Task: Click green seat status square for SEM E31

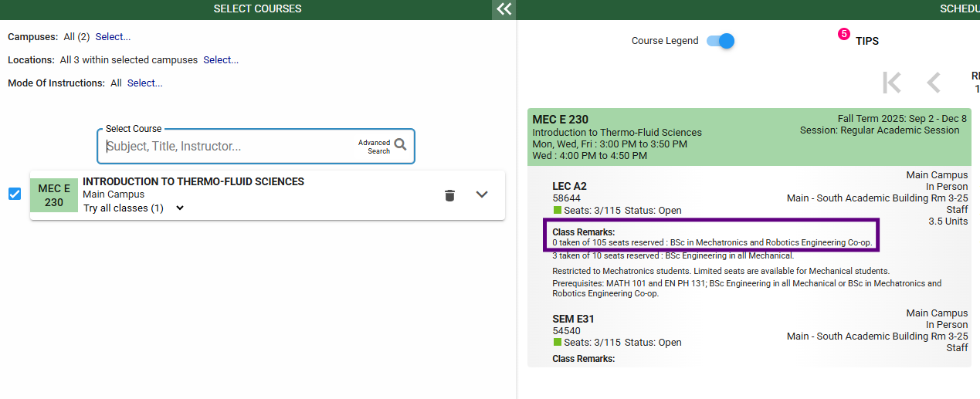Action: (x=558, y=343)
